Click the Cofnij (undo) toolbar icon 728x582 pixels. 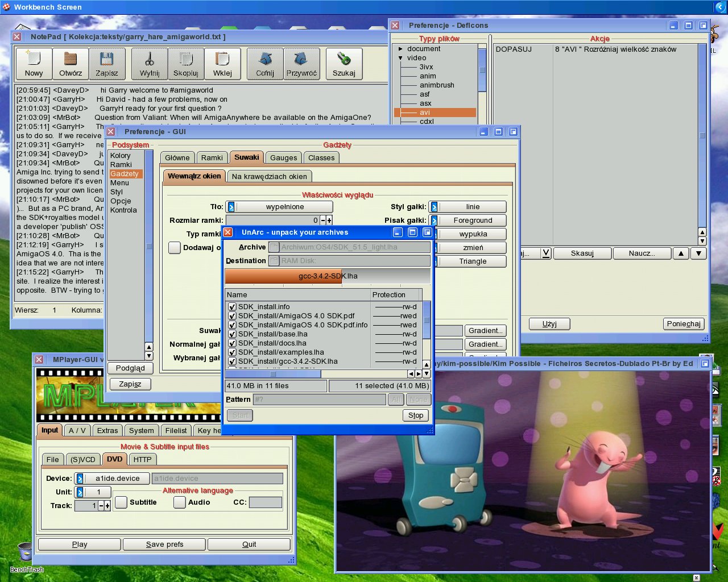point(265,63)
